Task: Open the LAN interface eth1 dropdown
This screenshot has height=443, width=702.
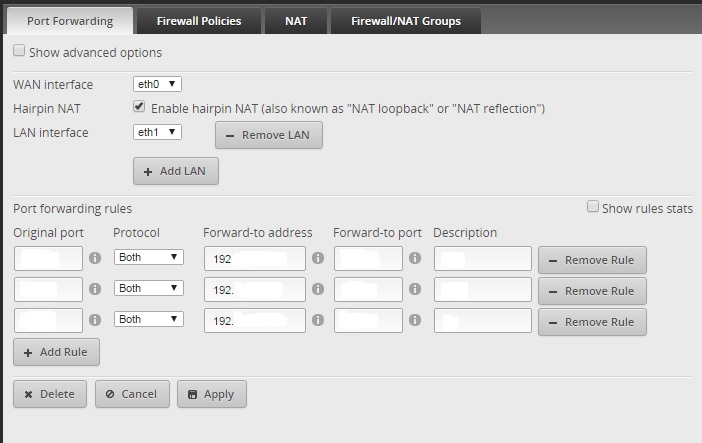Action: pyautogui.click(x=158, y=132)
